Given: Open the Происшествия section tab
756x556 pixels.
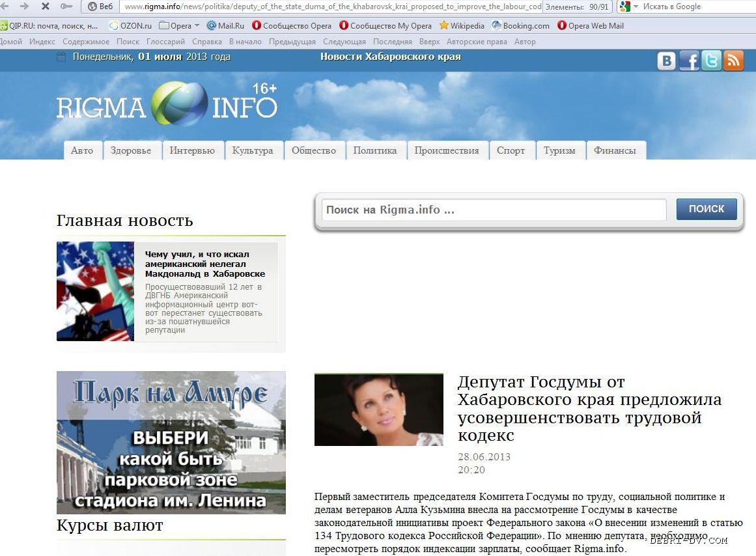Looking at the screenshot, I should (446, 150).
